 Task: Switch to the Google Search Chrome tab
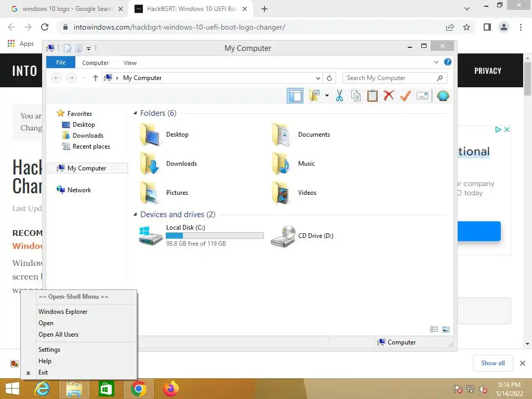point(67,9)
